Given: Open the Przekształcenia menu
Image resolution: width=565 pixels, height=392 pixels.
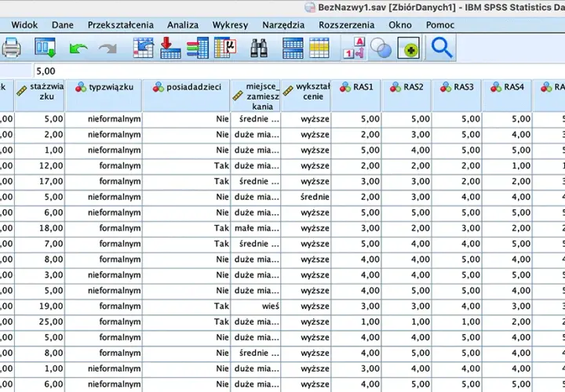Looking at the screenshot, I should point(121,25).
